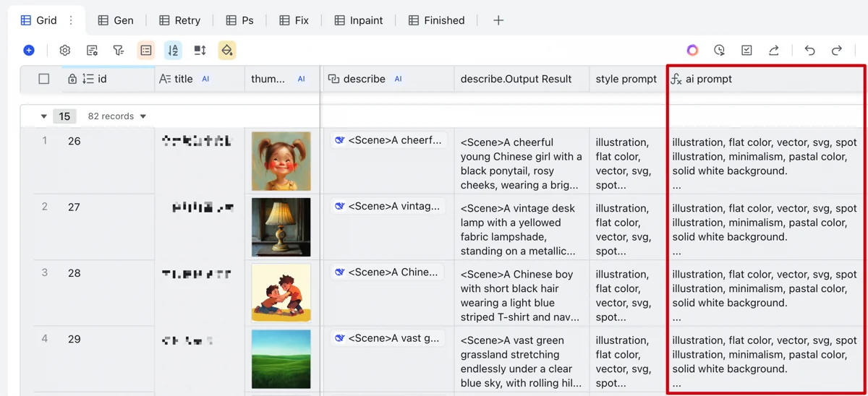Add a new view with plus button
The width and height of the screenshot is (868, 396).
tap(498, 20)
